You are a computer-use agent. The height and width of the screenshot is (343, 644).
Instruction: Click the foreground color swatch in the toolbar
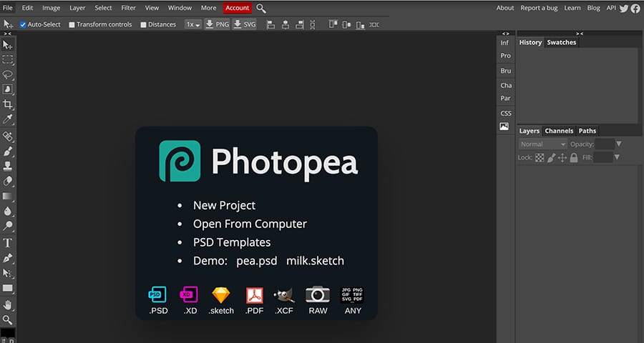7,333
